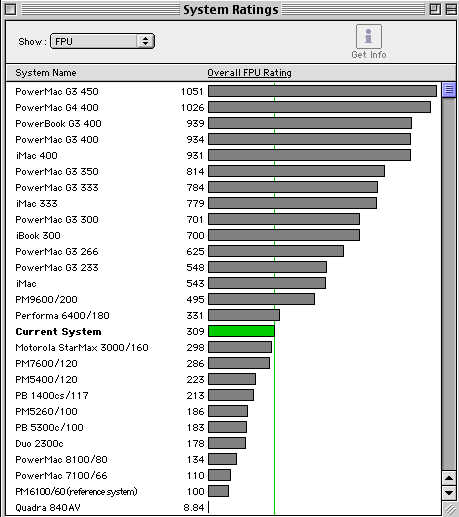Click the window collapse box in title bar
The width and height of the screenshot is (459, 517).
pyautogui.click(x=451, y=9)
